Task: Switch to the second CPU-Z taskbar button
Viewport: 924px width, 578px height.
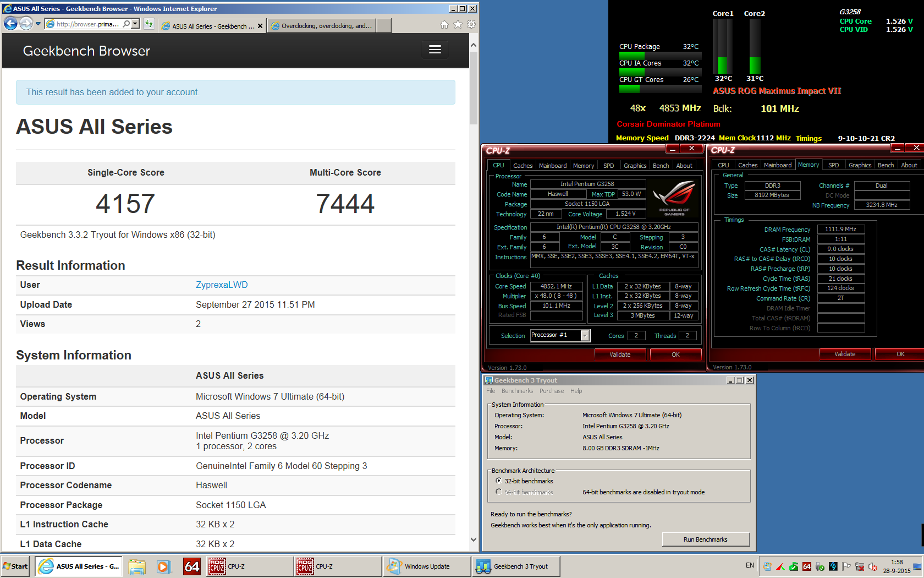Action: (x=338, y=566)
